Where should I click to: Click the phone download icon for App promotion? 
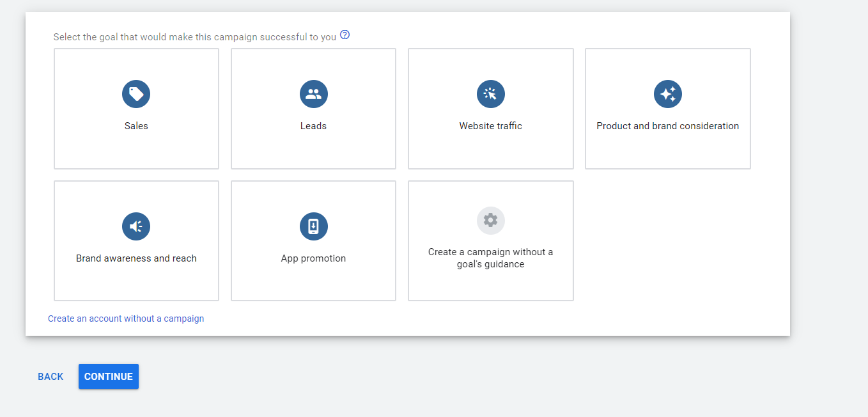313,226
